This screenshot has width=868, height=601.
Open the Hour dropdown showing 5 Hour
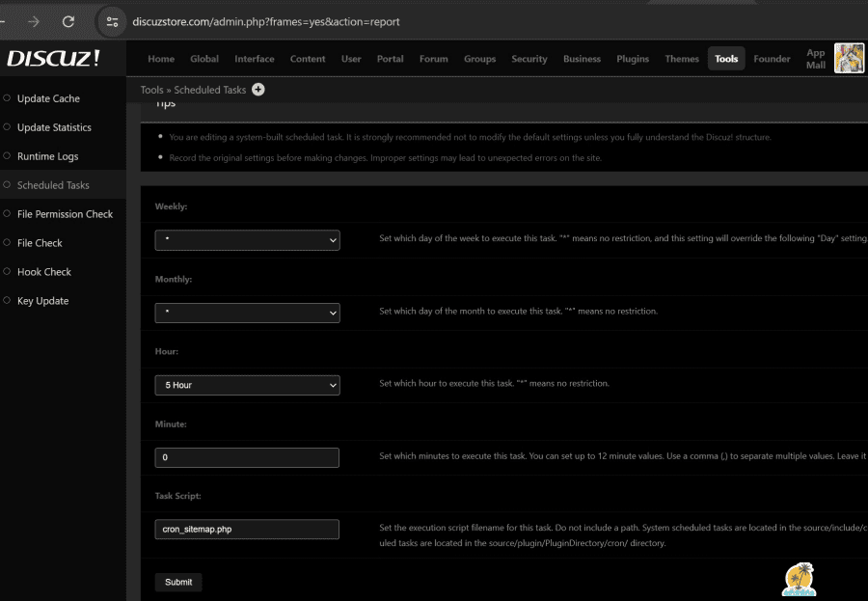point(247,385)
